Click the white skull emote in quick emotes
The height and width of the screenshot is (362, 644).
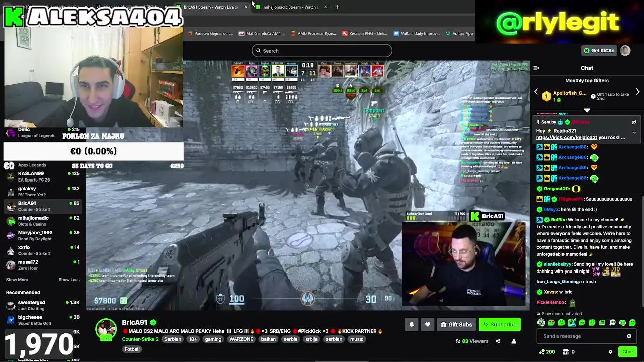click(612, 323)
